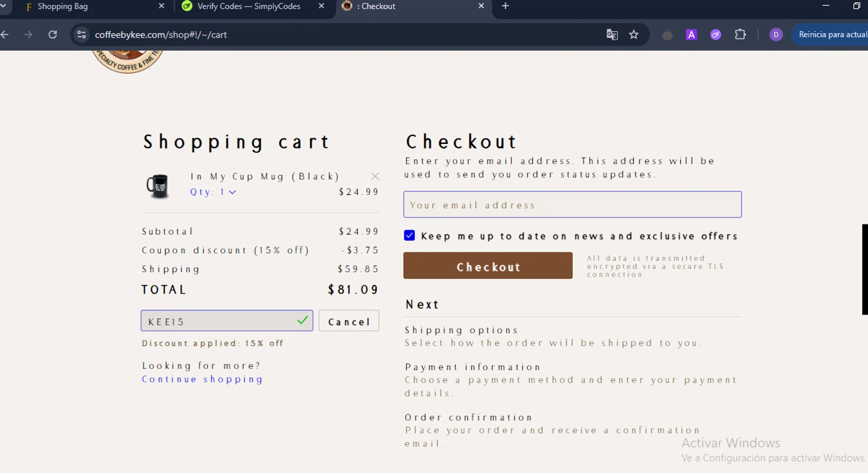Click the dark side panel tab on right edge
This screenshot has height=473, width=868.
[865, 269]
